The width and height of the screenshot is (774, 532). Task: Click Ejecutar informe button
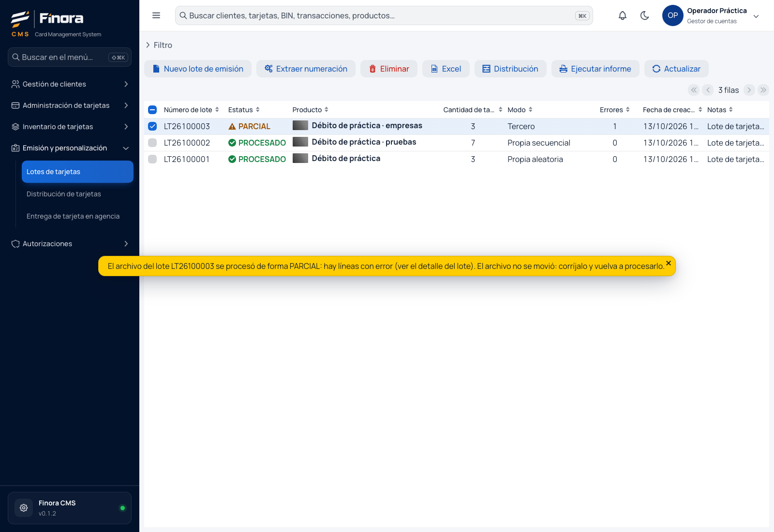tap(595, 69)
